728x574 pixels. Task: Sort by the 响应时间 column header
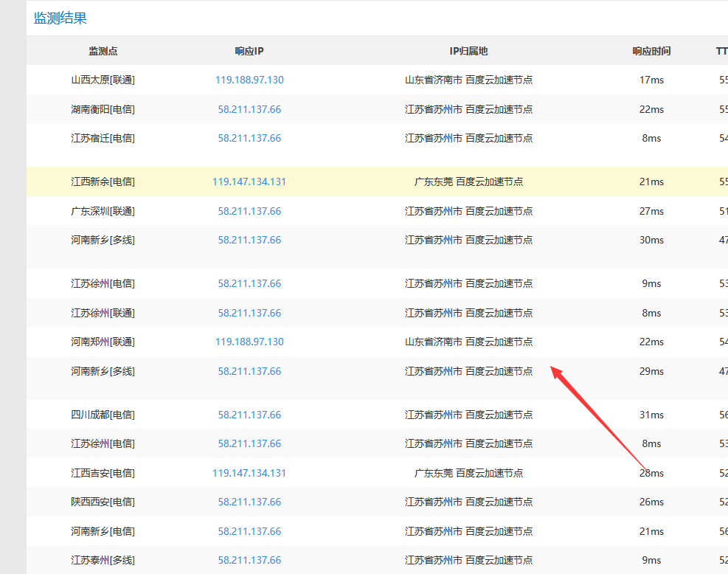click(x=651, y=51)
